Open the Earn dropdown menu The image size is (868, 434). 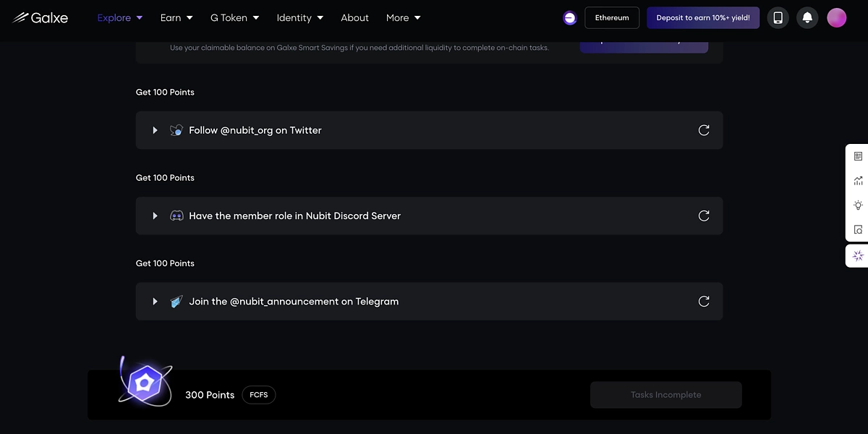tap(176, 17)
